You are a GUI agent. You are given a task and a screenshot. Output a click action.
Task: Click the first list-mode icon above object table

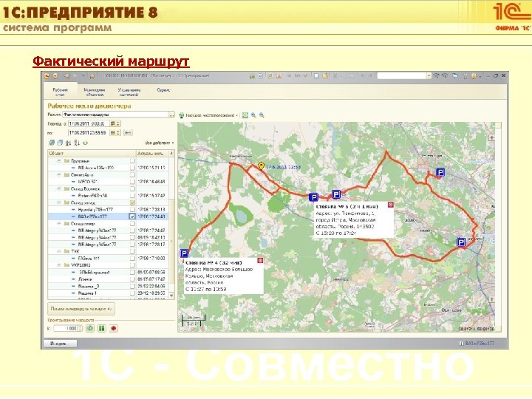pyautogui.click(x=52, y=143)
